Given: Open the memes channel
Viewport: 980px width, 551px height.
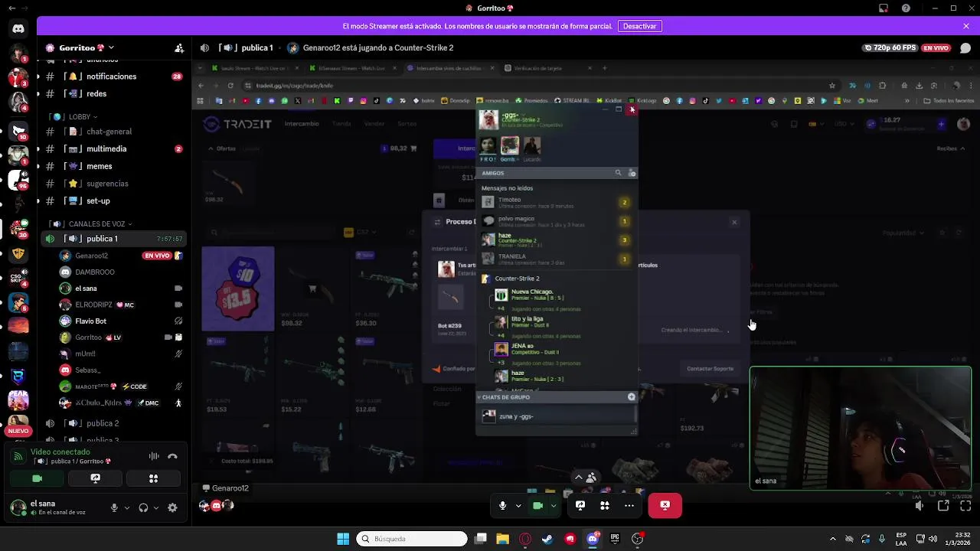Looking at the screenshot, I should pos(113,166).
